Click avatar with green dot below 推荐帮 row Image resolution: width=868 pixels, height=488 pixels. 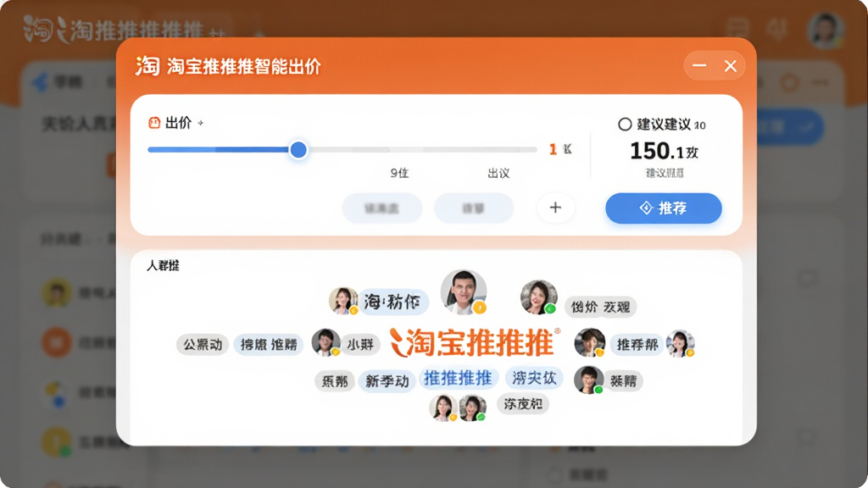[x=588, y=380]
